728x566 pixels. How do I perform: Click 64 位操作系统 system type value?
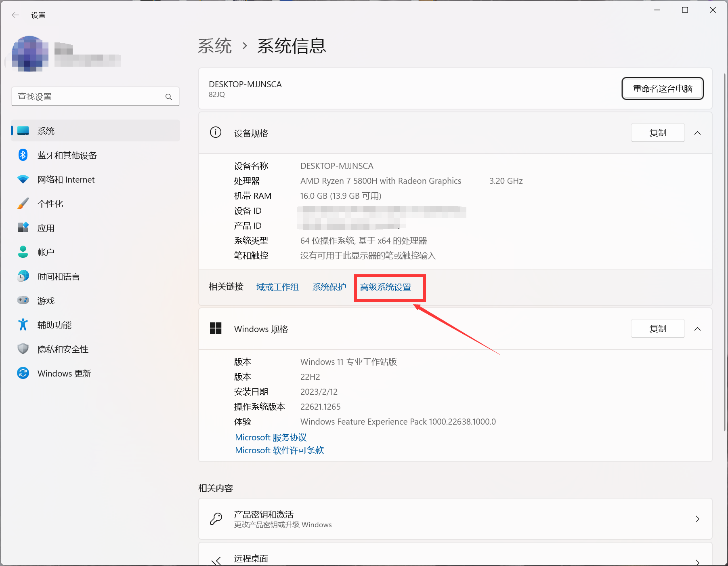(x=363, y=240)
